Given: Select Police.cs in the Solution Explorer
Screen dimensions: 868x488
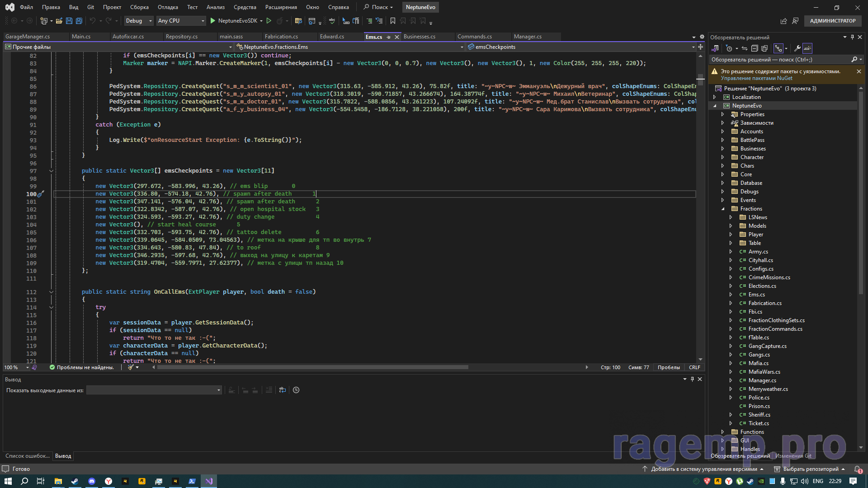Looking at the screenshot, I should point(759,398).
